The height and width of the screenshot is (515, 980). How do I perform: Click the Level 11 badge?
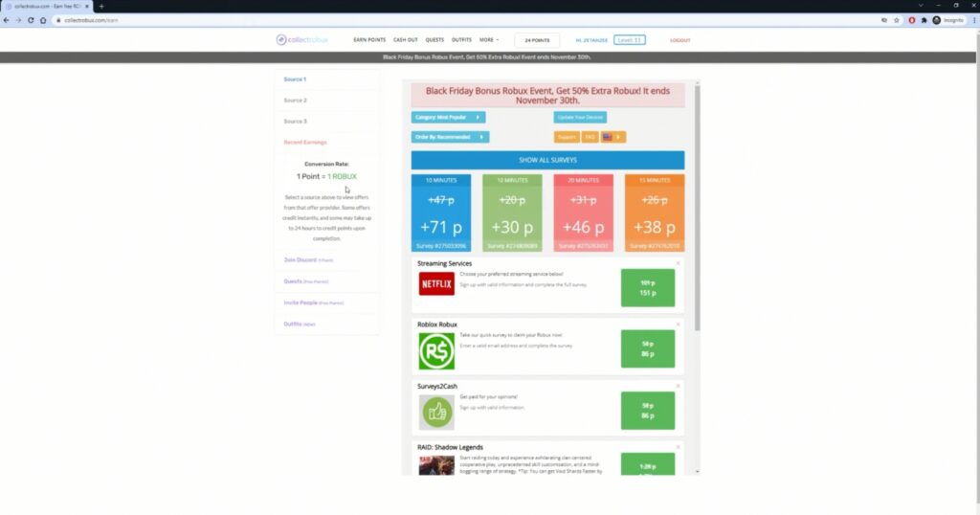point(630,40)
